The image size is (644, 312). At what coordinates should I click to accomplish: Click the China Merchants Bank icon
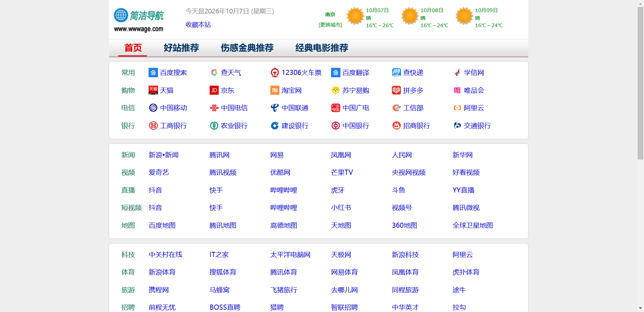click(396, 126)
